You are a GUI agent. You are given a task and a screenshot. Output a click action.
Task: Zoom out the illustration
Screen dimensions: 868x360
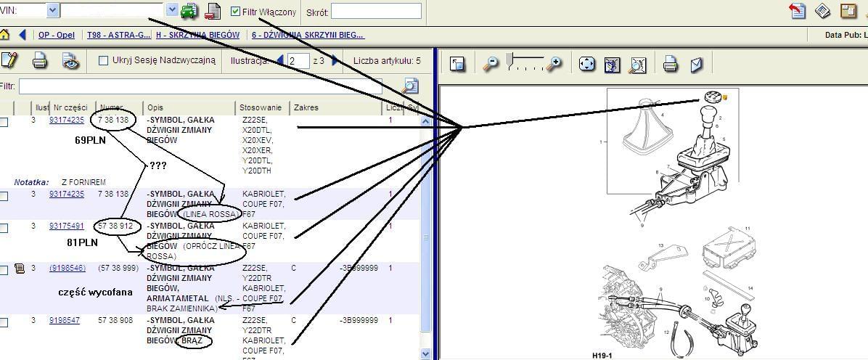[491, 65]
